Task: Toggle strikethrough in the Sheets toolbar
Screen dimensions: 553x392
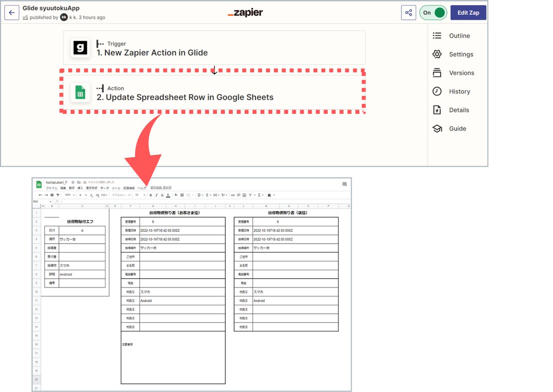Action: tap(162, 195)
